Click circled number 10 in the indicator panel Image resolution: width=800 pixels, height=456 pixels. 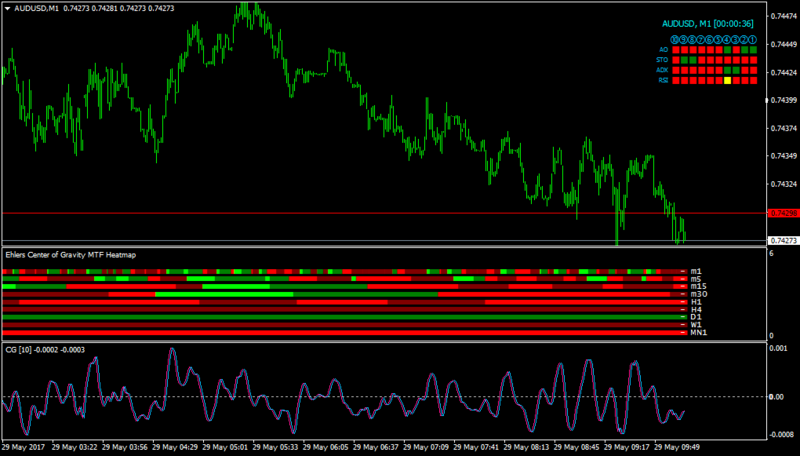[674, 40]
